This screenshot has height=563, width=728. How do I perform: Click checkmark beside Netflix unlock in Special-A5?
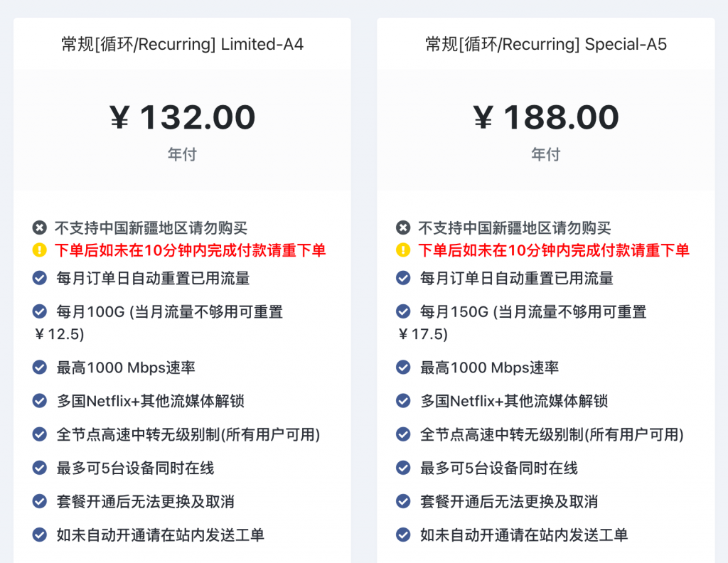(403, 400)
